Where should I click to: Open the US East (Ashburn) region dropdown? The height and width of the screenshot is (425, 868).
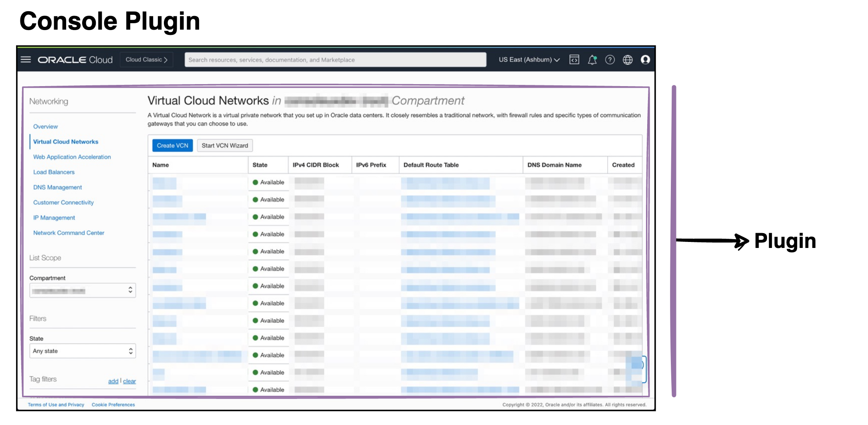[529, 59]
